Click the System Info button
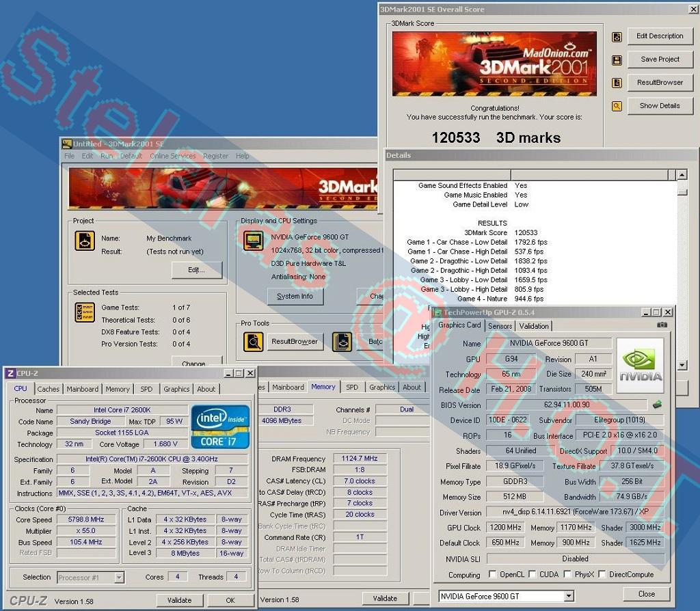The width and height of the screenshot is (700, 611). pyautogui.click(x=295, y=297)
